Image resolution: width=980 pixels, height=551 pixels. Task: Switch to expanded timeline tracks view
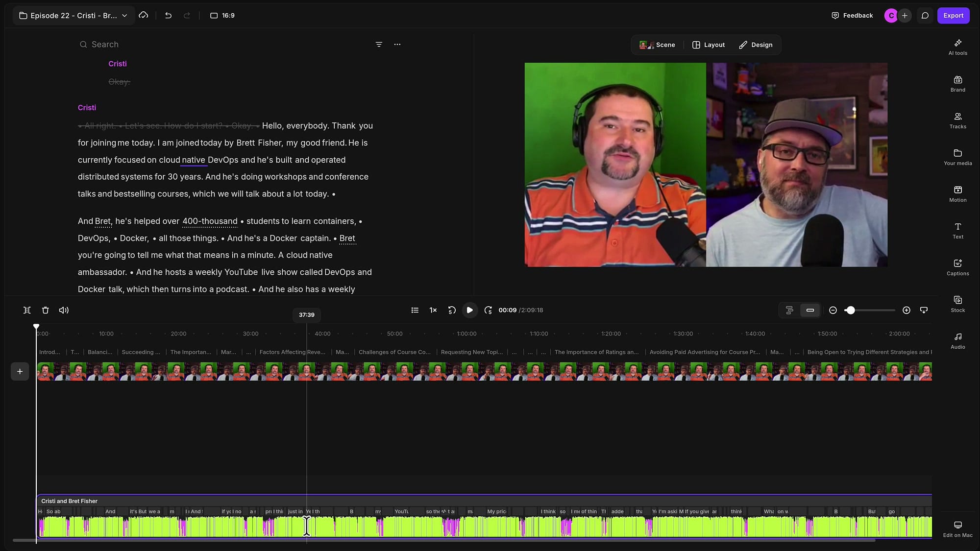[789, 310]
